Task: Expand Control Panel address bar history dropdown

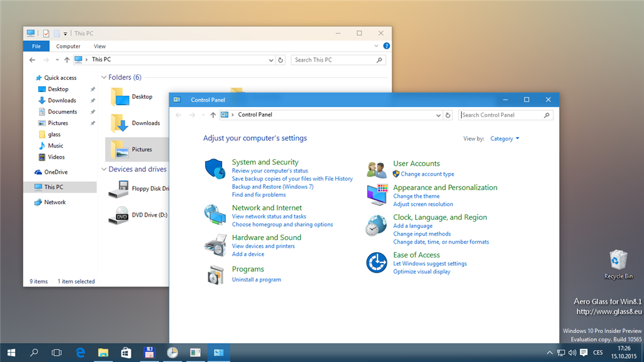Action: pyautogui.click(x=438, y=115)
